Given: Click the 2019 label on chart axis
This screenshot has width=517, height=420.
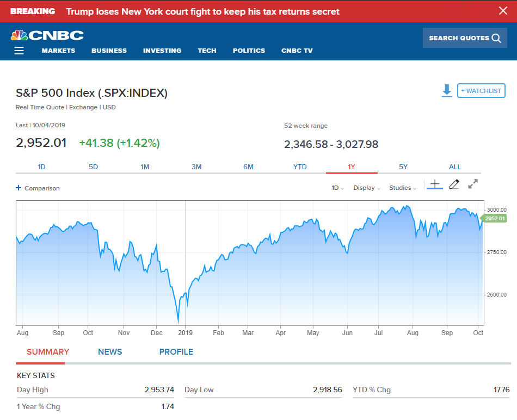Looking at the screenshot, I should pos(185,332).
